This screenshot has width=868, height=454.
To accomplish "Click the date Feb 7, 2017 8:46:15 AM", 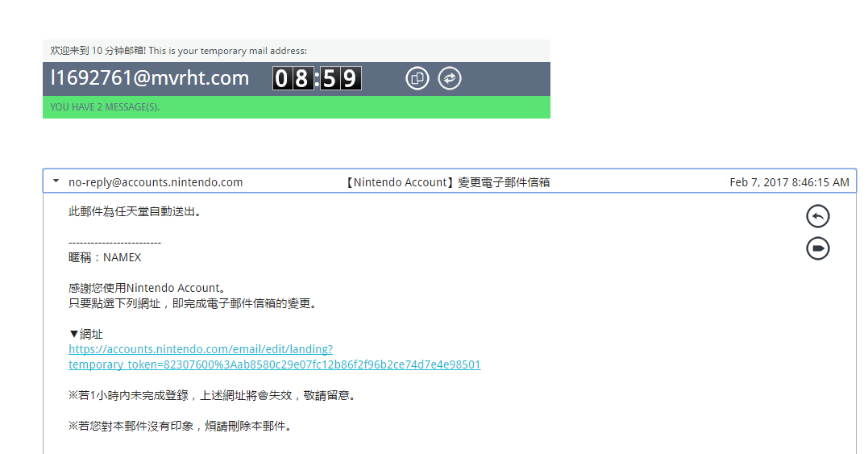I will tap(789, 182).
